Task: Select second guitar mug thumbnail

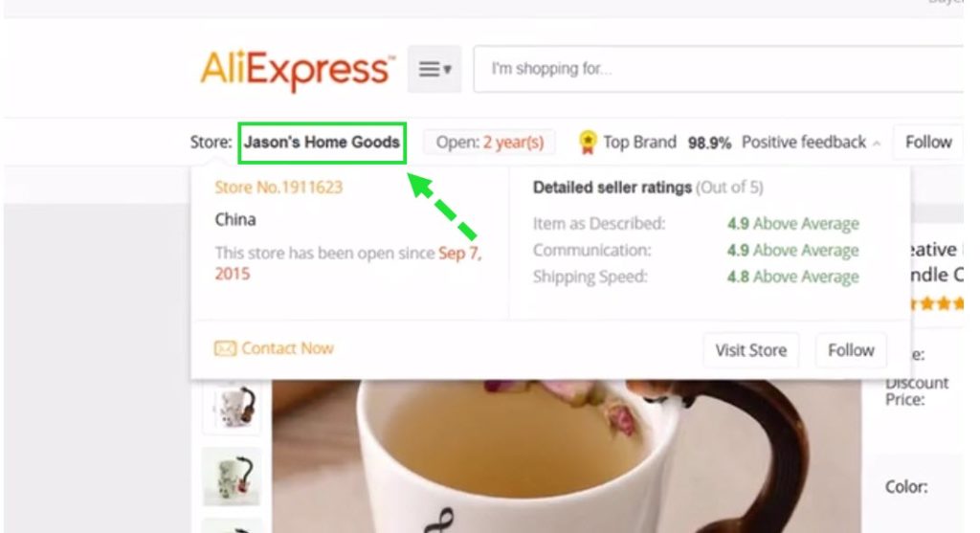Action: pyautogui.click(x=232, y=477)
